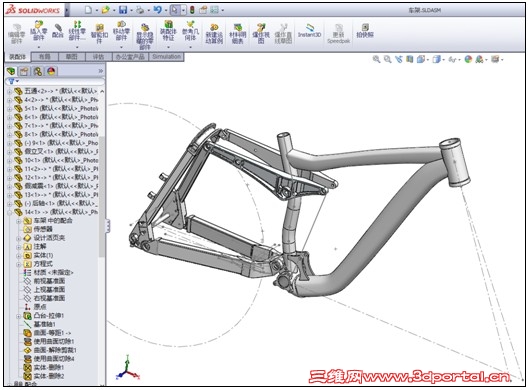Viewport: 529px width, 390px height.
Task: Switch to the 办公室产品 ribbon tab
Action: (130, 57)
